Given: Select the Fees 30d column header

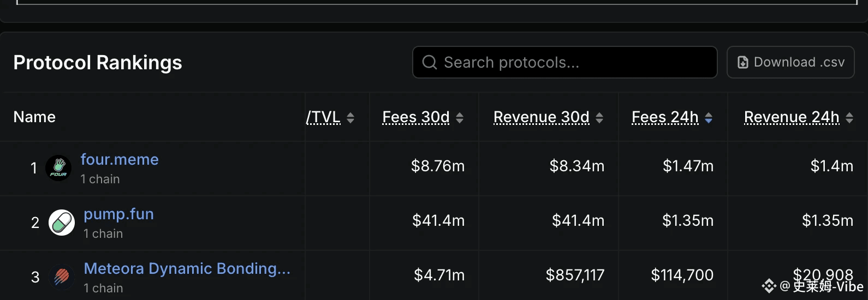Looking at the screenshot, I should coord(416,117).
